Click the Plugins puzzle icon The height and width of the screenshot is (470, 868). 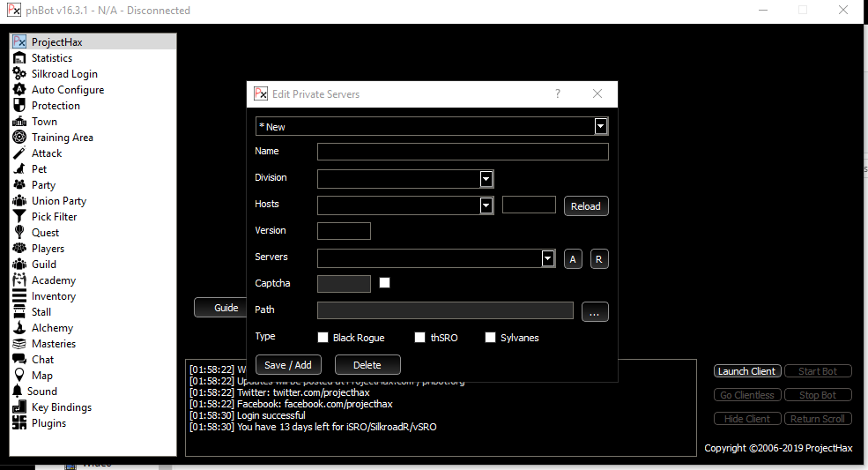19,423
